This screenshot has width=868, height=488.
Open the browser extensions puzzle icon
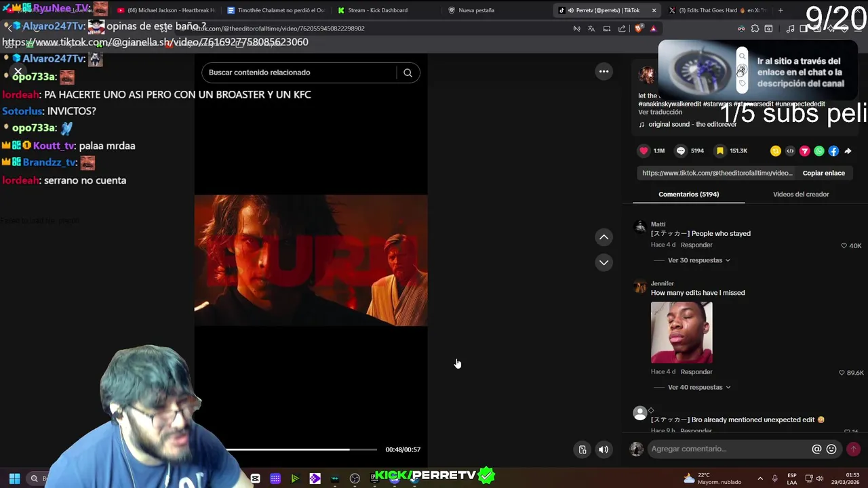click(x=755, y=28)
